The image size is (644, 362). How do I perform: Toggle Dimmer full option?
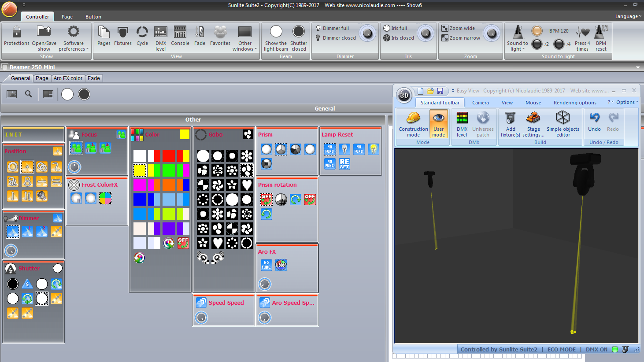pyautogui.click(x=332, y=28)
